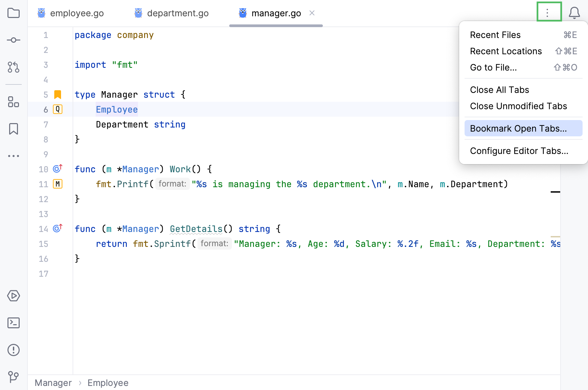Switch to the employee.go tab
Viewport: 588px width, 390px height.
77,13
